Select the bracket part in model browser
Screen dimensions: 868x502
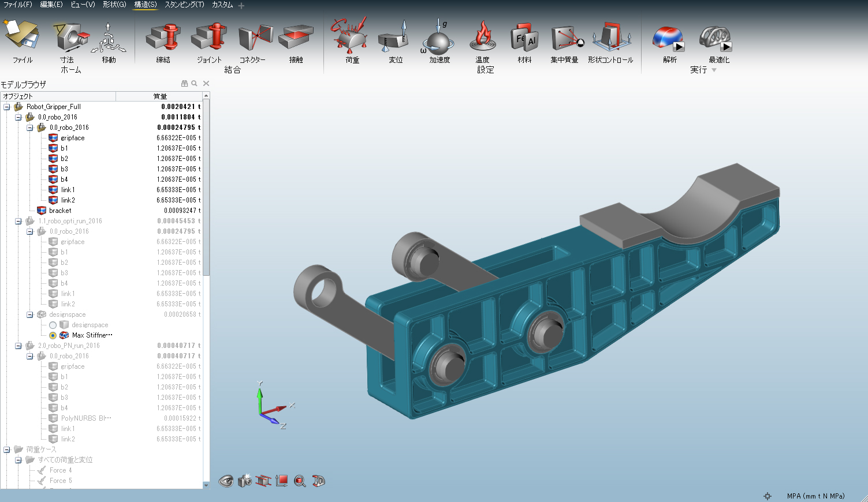[60, 211]
